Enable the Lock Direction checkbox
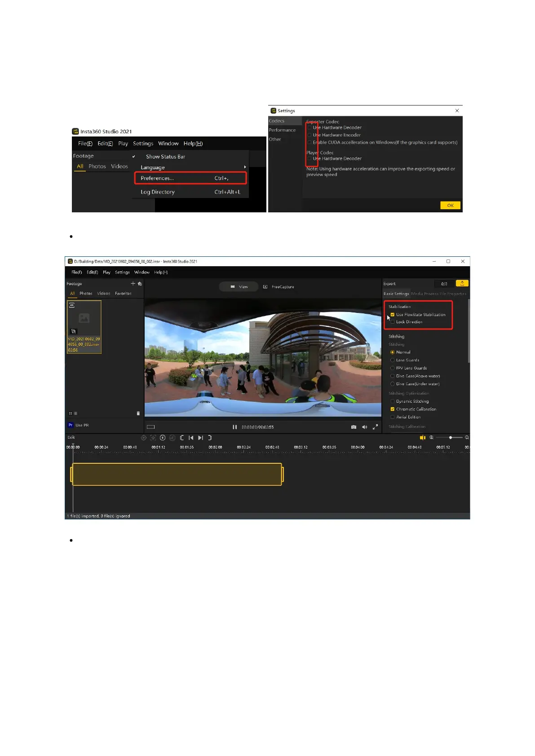Image resolution: width=535 pixels, height=756 pixels. [x=392, y=322]
